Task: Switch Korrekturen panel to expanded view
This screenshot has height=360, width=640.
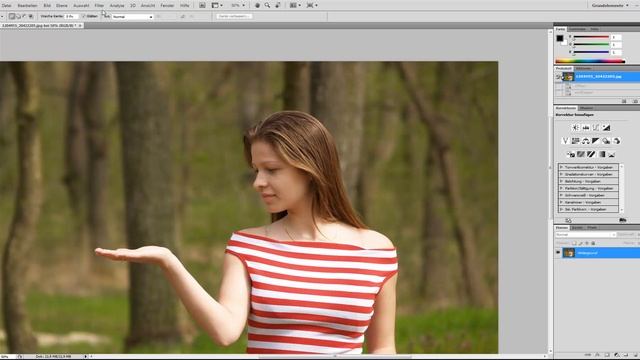Action: [568, 220]
